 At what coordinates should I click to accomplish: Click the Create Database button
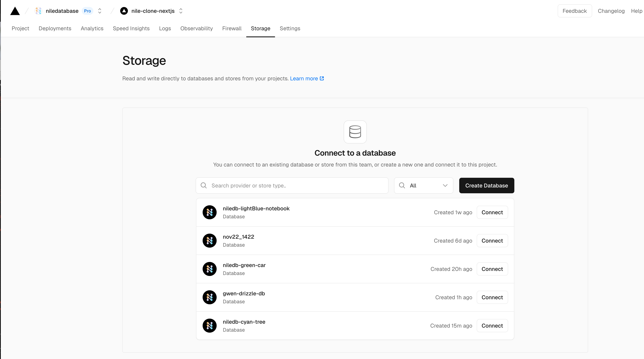pyautogui.click(x=486, y=185)
